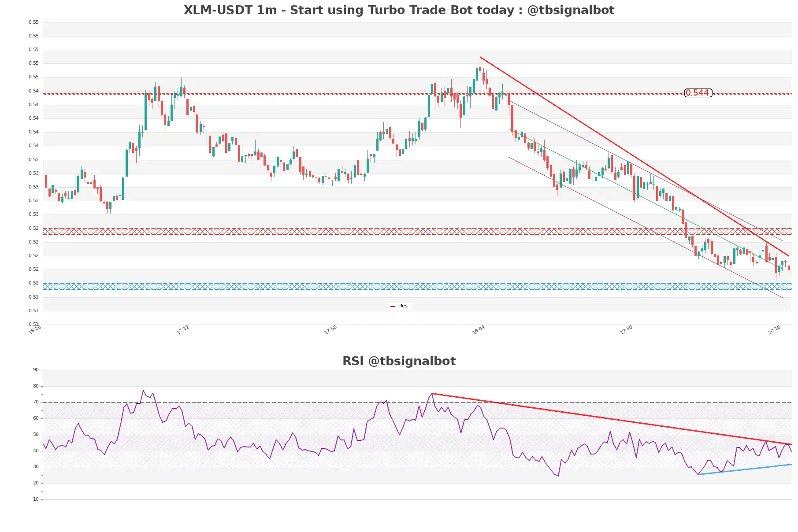Click the 20:16 time axis label
This screenshot has width=798, height=532.
tap(774, 330)
